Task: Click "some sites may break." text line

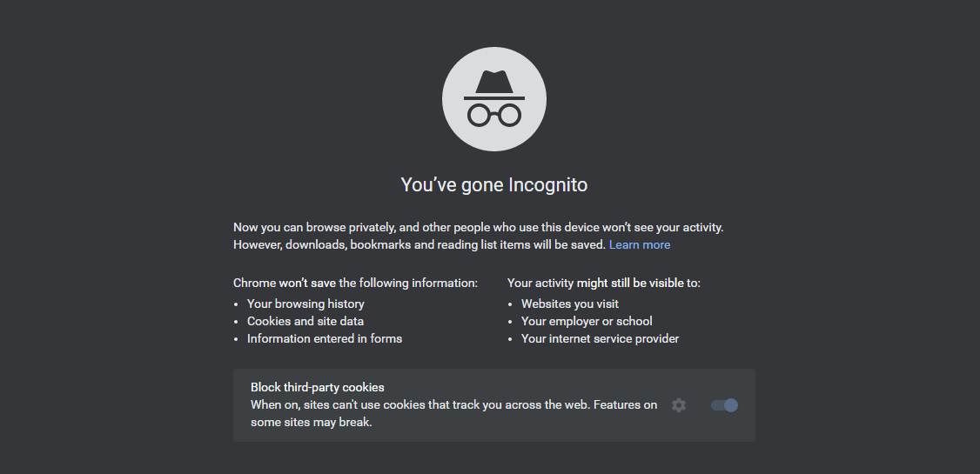Action: (x=312, y=422)
